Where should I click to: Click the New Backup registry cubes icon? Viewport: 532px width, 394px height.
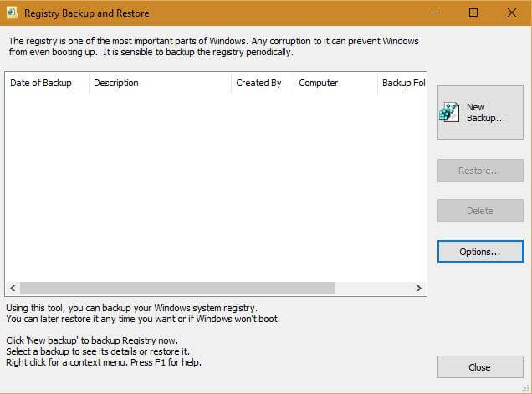tap(449, 112)
